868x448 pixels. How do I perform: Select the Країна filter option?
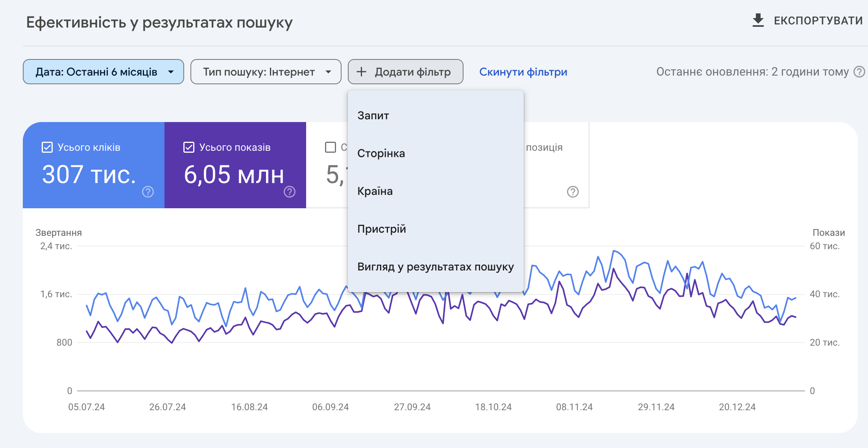point(375,191)
